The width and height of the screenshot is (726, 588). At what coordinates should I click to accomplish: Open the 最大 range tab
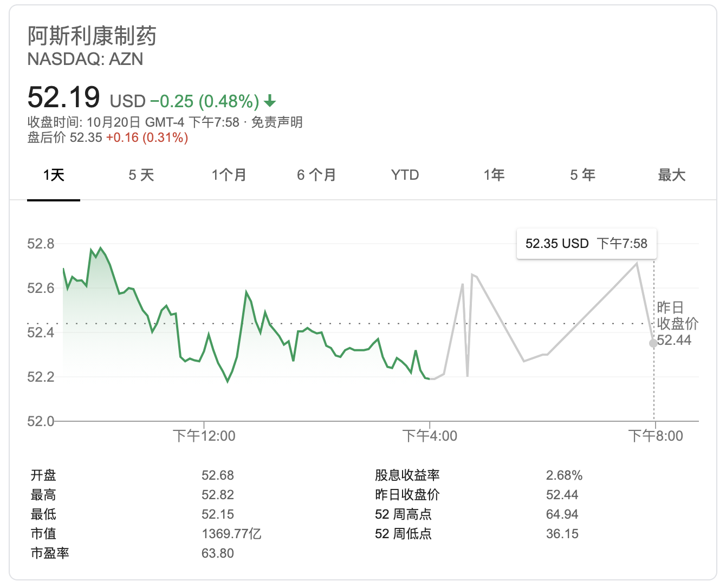click(x=672, y=175)
